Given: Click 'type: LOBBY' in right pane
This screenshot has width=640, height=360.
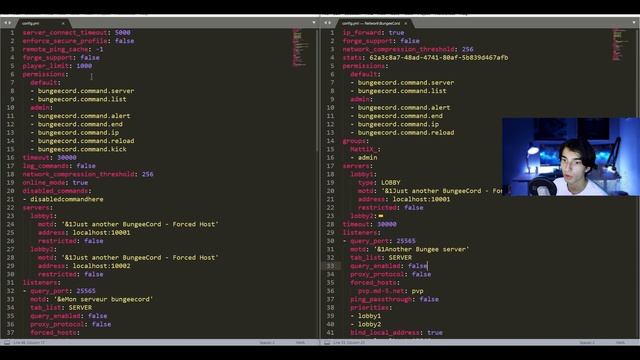Looking at the screenshot, I should [x=379, y=182].
